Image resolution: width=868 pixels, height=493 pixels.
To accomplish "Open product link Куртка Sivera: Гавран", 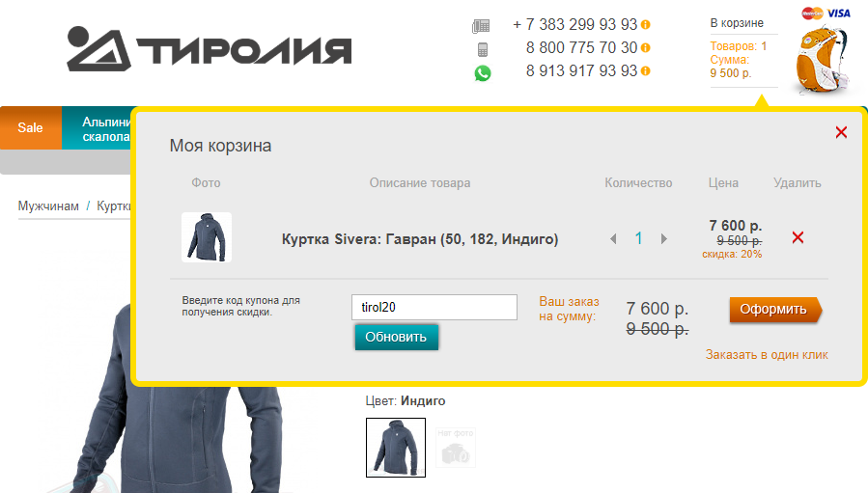I will click(x=420, y=239).
